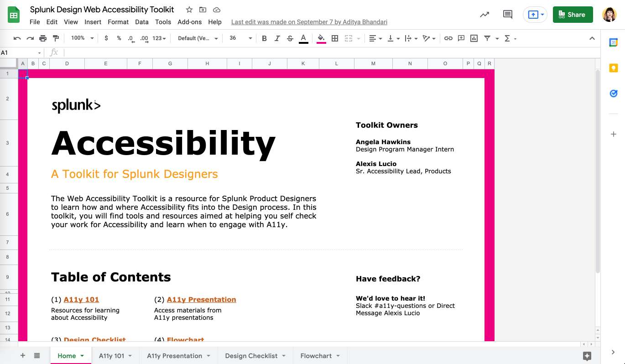Image resolution: width=625 pixels, height=364 pixels.
Task: Open text wrapping options
Action: click(x=411, y=38)
